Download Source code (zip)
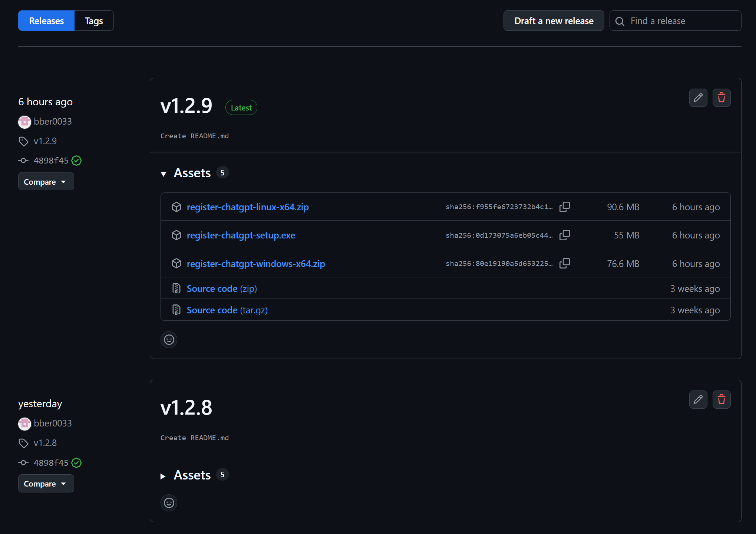The width and height of the screenshot is (756, 534). coord(222,289)
